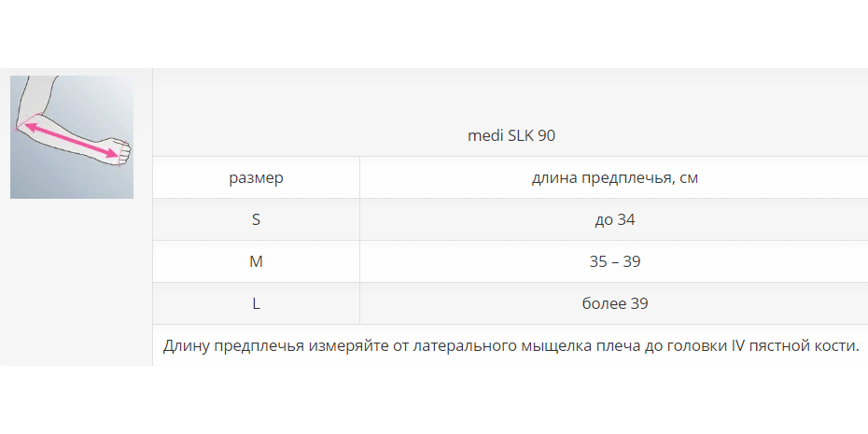Click the pink measurement arrow's middle
The image size is (868, 434).
point(71,137)
